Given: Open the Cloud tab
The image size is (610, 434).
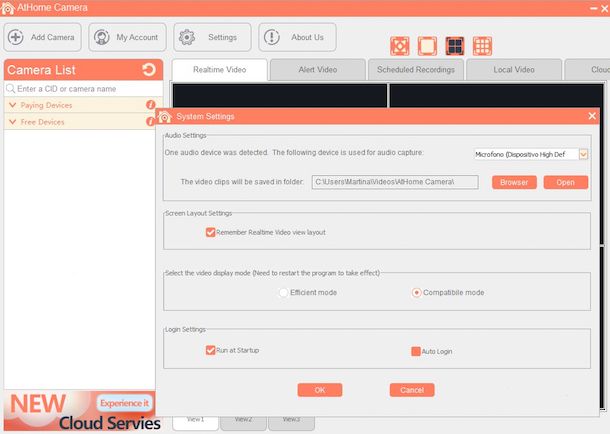Looking at the screenshot, I should (x=587, y=70).
